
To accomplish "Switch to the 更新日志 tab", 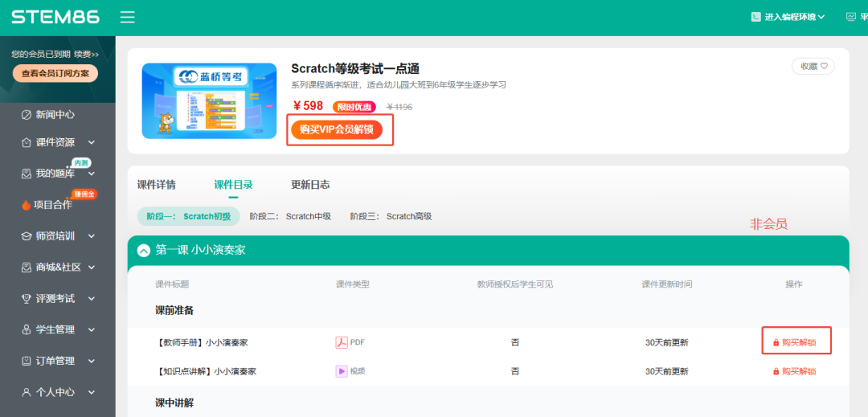I will coord(310,185).
